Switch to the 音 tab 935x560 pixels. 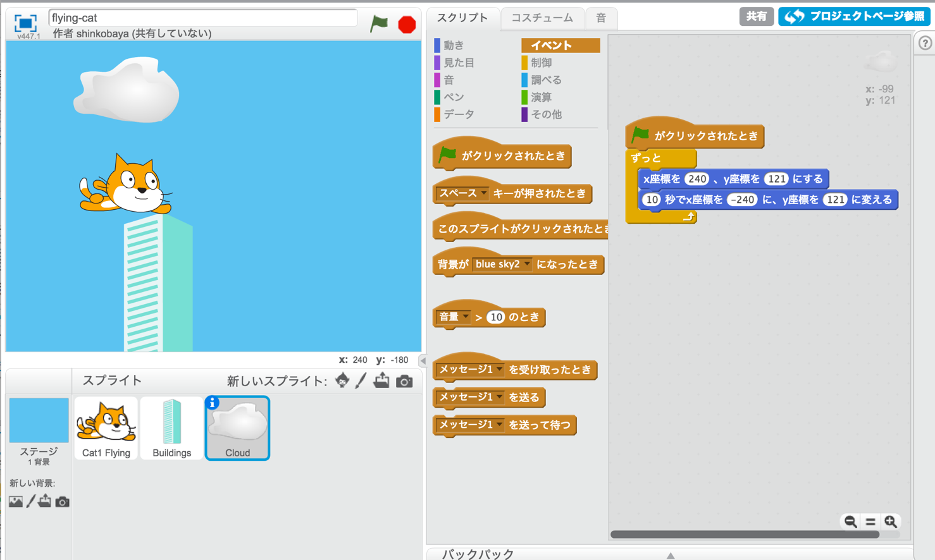coord(601,18)
